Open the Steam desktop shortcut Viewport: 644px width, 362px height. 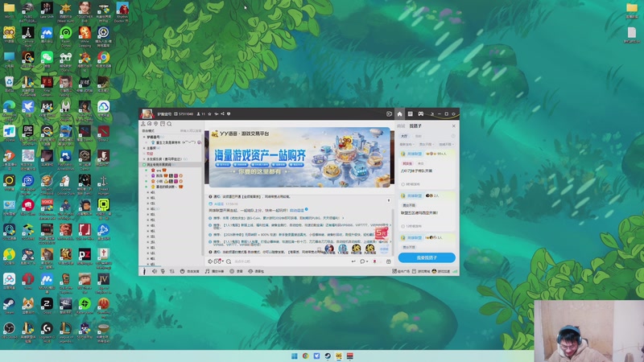(x=9, y=306)
